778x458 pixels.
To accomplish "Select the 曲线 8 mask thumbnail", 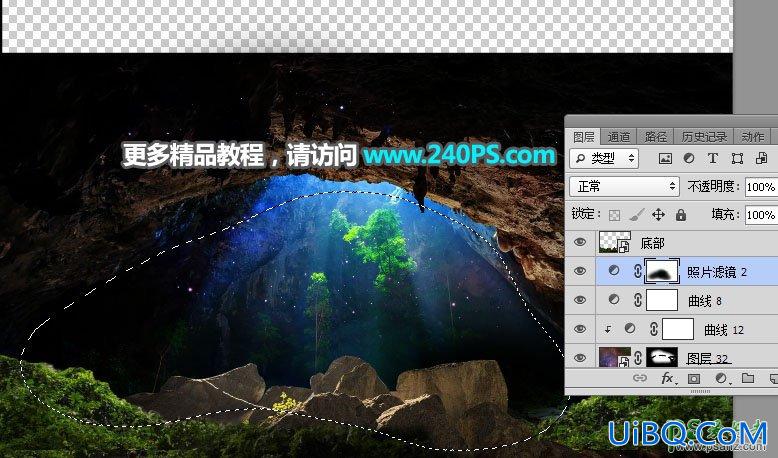I will [662, 300].
